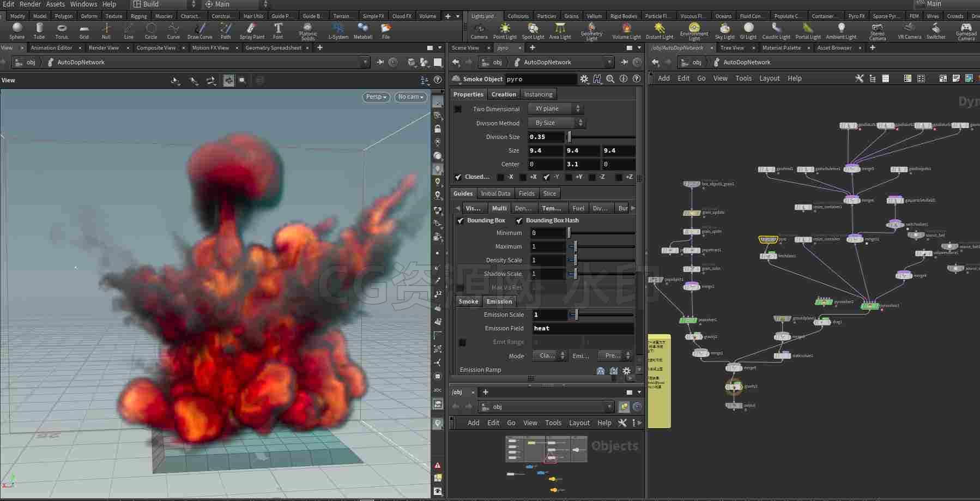Viewport: 980px width, 501px height.
Task: Pick the Draw Curve shelf tool
Action: click(199, 31)
